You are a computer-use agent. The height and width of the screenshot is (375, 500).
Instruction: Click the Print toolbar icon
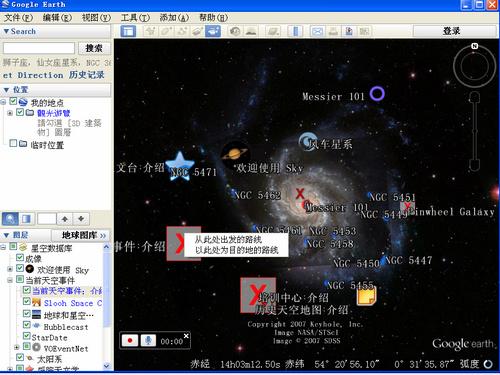pos(333,31)
